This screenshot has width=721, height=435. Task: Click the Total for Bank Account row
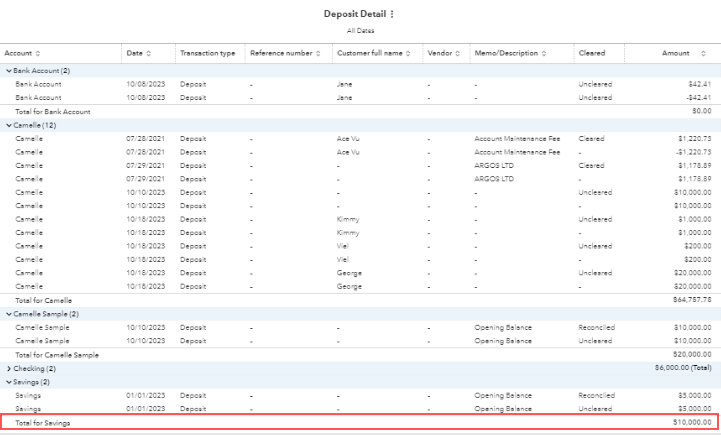(x=360, y=111)
